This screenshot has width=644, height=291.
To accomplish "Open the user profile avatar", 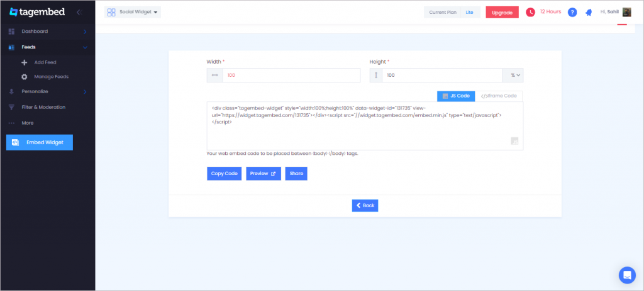I will pos(627,12).
